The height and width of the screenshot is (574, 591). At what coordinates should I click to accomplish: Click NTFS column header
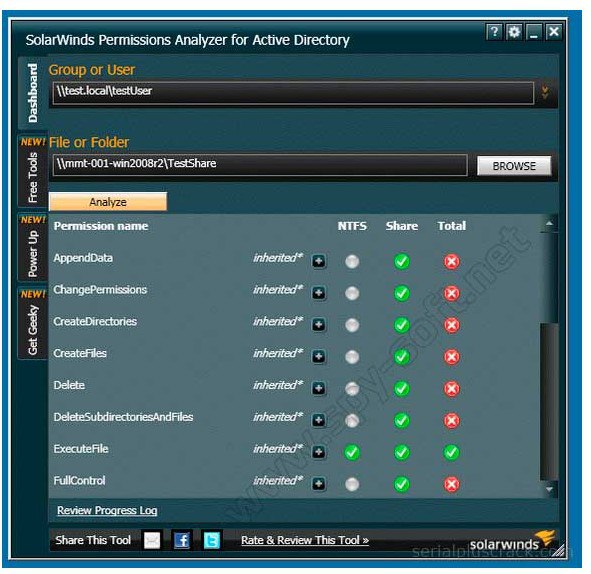click(352, 226)
